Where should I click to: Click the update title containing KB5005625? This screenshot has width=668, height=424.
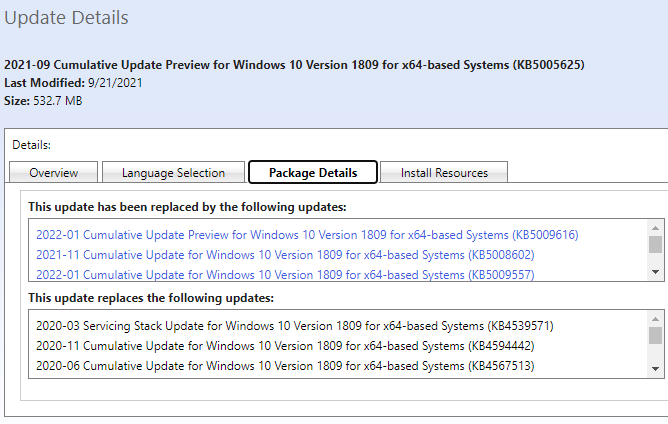pyautogui.click(x=294, y=65)
